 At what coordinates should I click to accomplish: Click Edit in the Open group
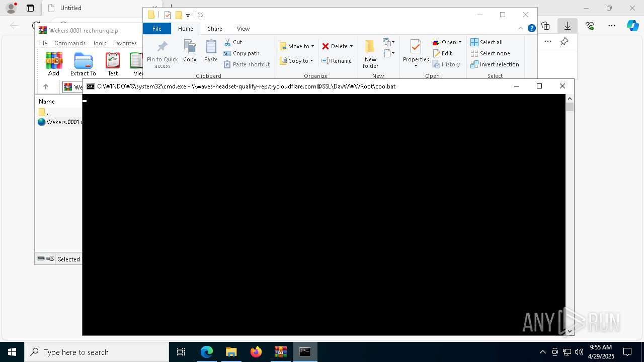(442, 53)
